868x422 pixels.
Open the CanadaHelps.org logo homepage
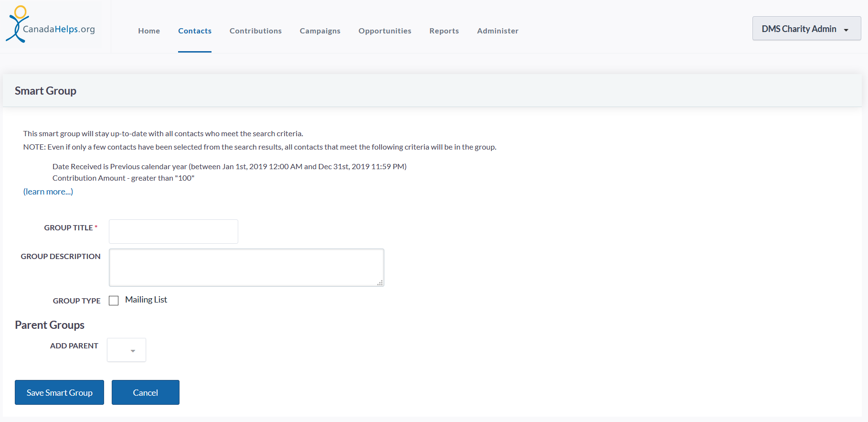click(51, 24)
